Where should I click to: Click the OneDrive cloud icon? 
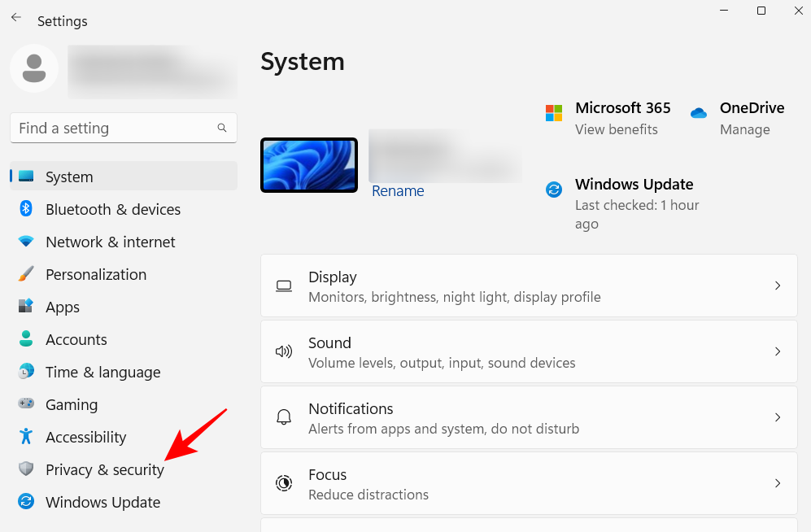[698, 114]
